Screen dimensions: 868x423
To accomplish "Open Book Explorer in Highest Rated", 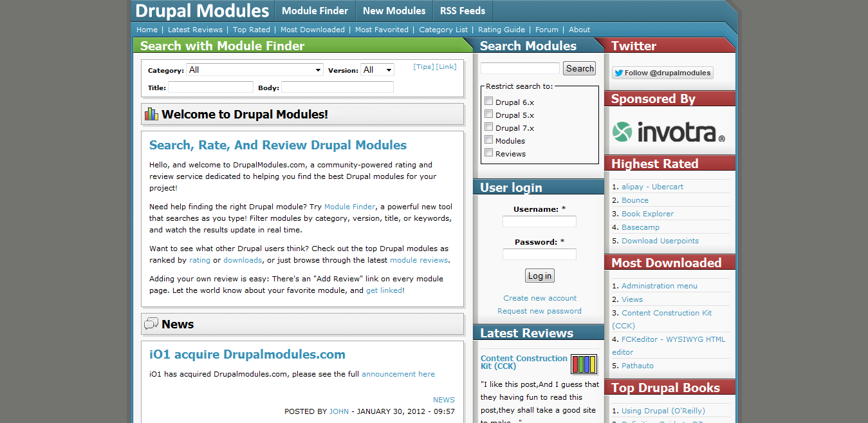I will 648,214.
